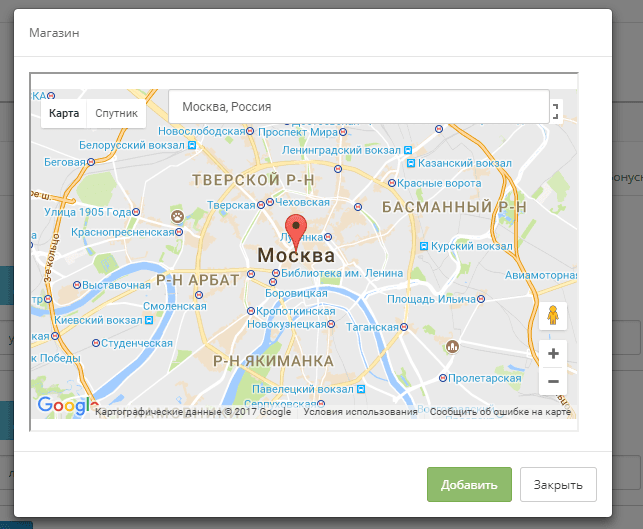
Task: Click Авиамоторная station label
Action: tap(541, 275)
